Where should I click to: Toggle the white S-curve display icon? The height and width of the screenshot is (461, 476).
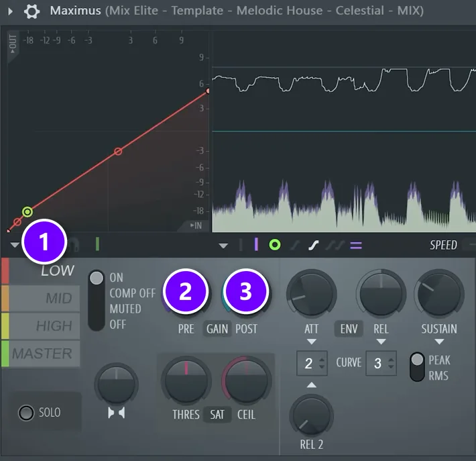[313, 245]
